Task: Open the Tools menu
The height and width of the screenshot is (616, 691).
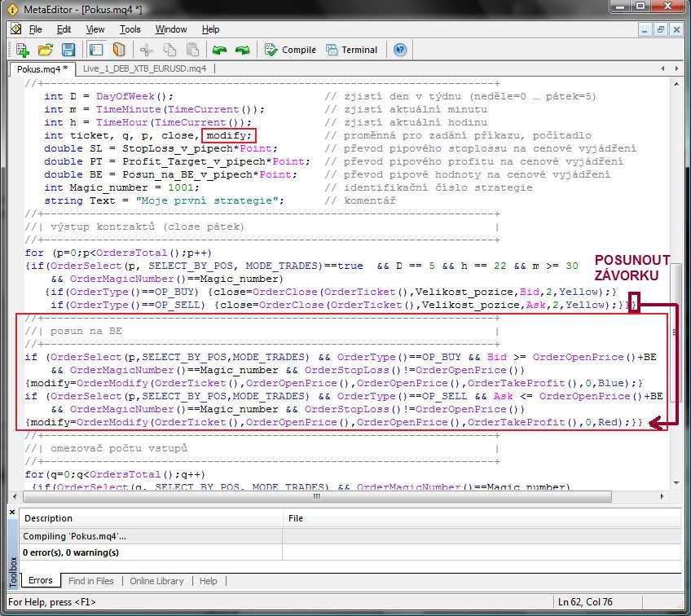Action: pos(130,29)
